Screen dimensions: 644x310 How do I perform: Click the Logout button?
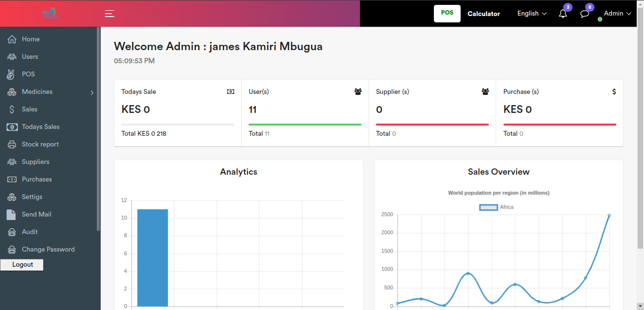[22, 265]
